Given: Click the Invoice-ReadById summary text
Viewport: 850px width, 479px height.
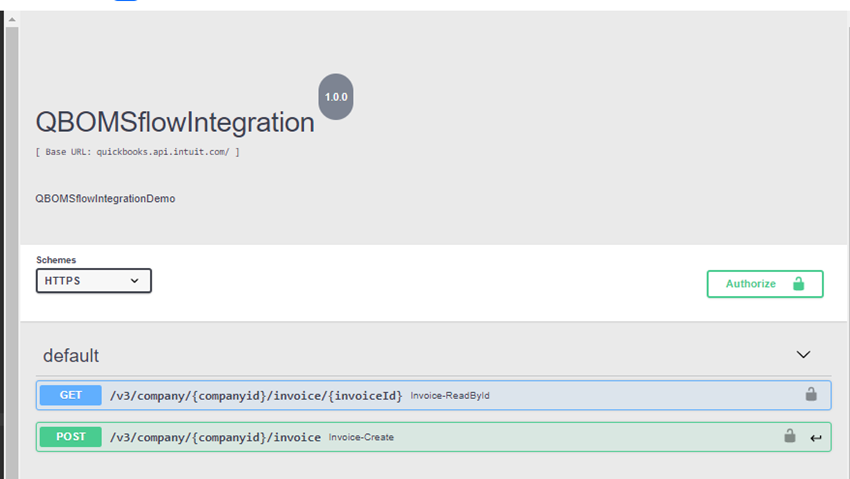Looking at the screenshot, I should click(x=449, y=396).
